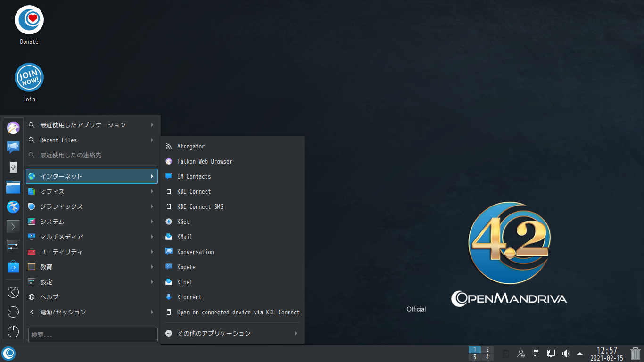Expand Recent Files list
This screenshot has width=644, height=362.
pos(92,140)
